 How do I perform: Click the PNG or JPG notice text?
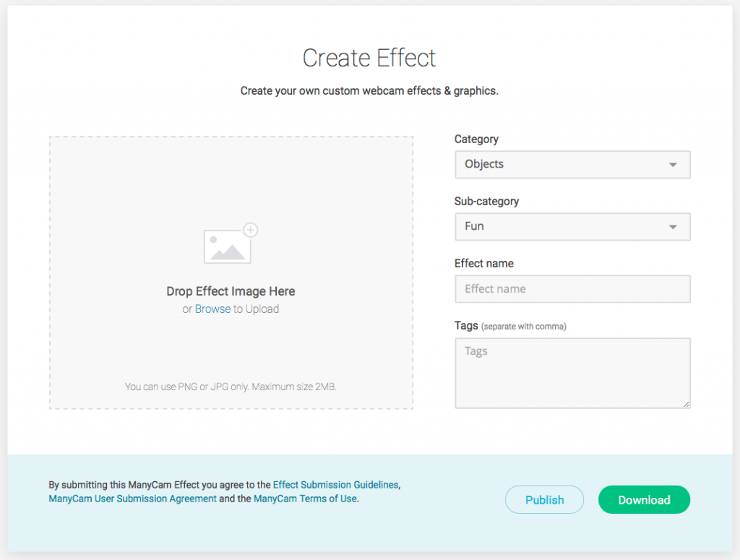[231, 387]
